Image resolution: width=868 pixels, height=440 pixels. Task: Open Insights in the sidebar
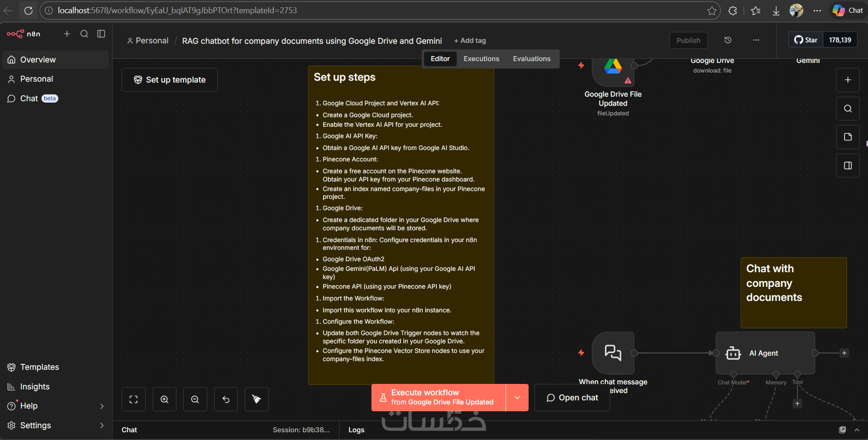click(56, 387)
